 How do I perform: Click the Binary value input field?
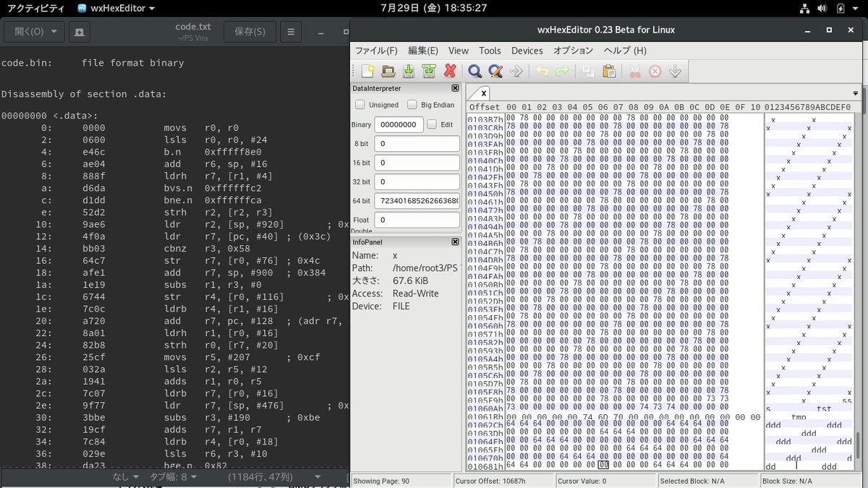point(399,124)
